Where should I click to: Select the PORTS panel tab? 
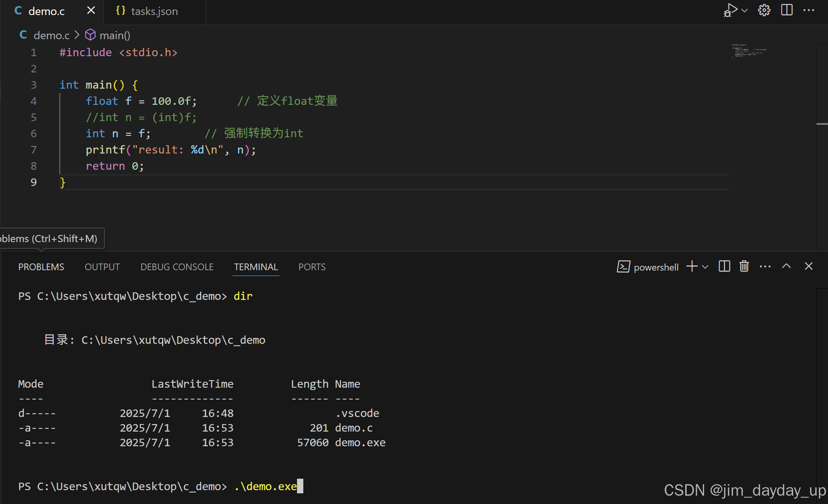pyautogui.click(x=312, y=267)
